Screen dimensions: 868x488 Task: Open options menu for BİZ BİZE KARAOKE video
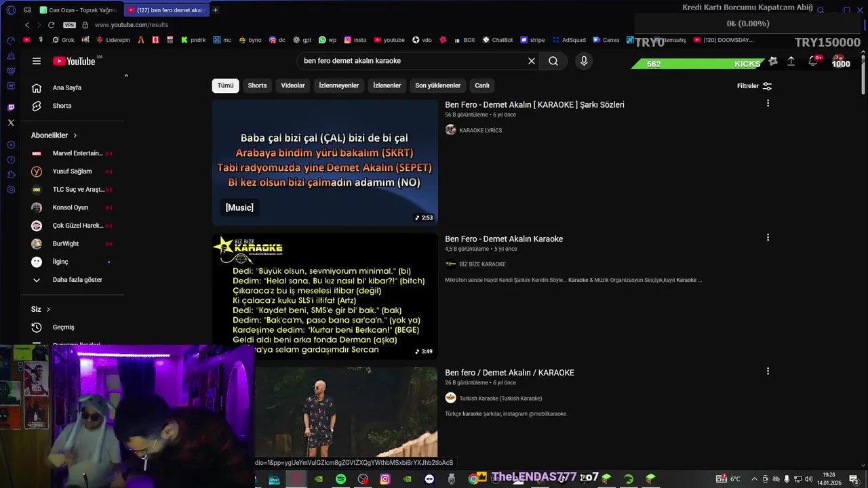click(768, 238)
